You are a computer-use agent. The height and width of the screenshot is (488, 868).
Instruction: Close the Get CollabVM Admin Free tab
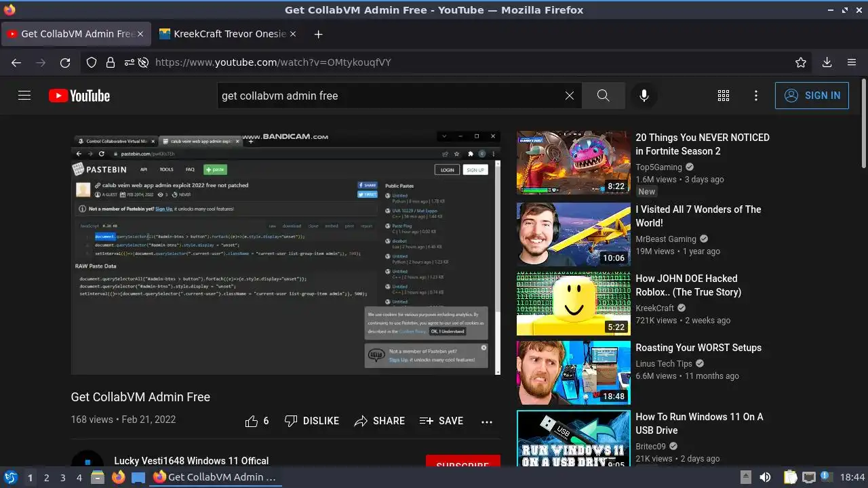tap(140, 34)
